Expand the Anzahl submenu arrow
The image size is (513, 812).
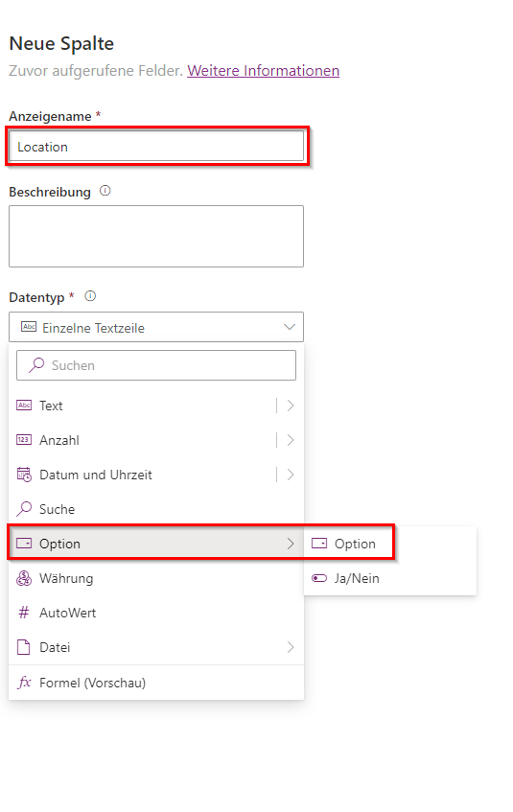click(x=291, y=440)
